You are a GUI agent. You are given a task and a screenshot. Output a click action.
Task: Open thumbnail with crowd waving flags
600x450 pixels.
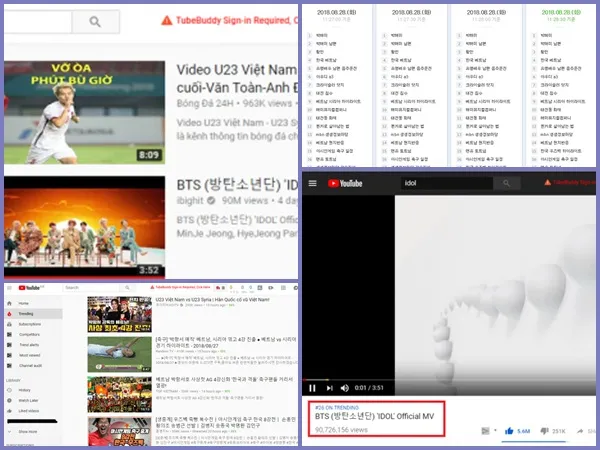coord(119,395)
